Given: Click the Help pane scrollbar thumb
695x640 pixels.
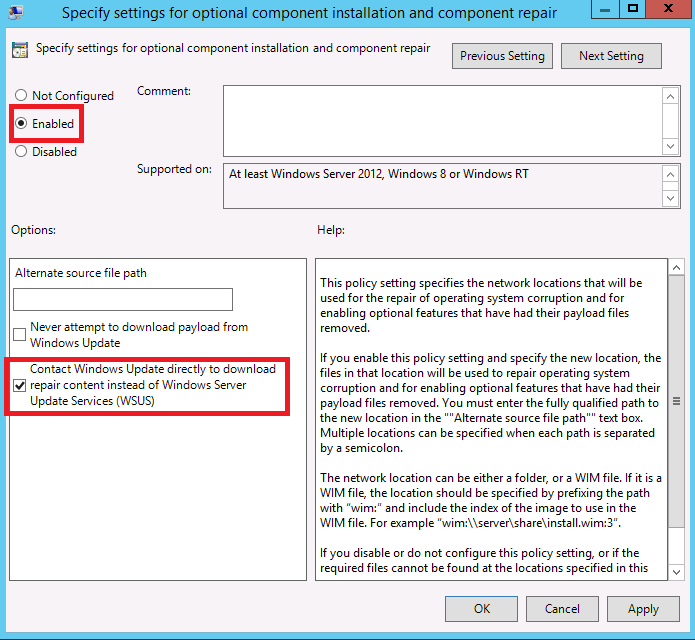Looking at the screenshot, I should click(676, 401).
